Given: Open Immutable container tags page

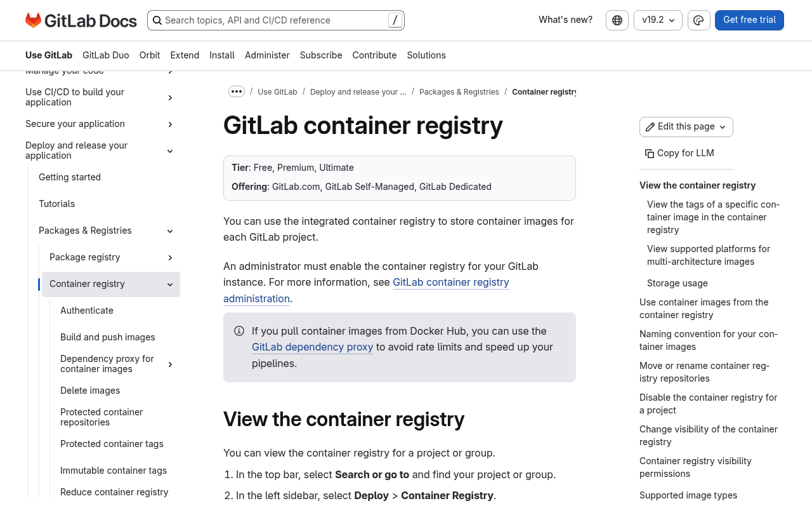Looking at the screenshot, I should pyautogui.click(x=114, y=471).
